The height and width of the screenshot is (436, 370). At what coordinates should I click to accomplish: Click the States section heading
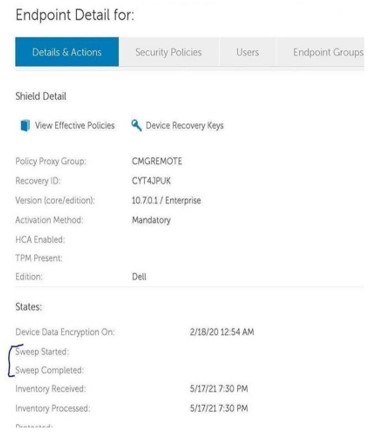coord(29,307)
